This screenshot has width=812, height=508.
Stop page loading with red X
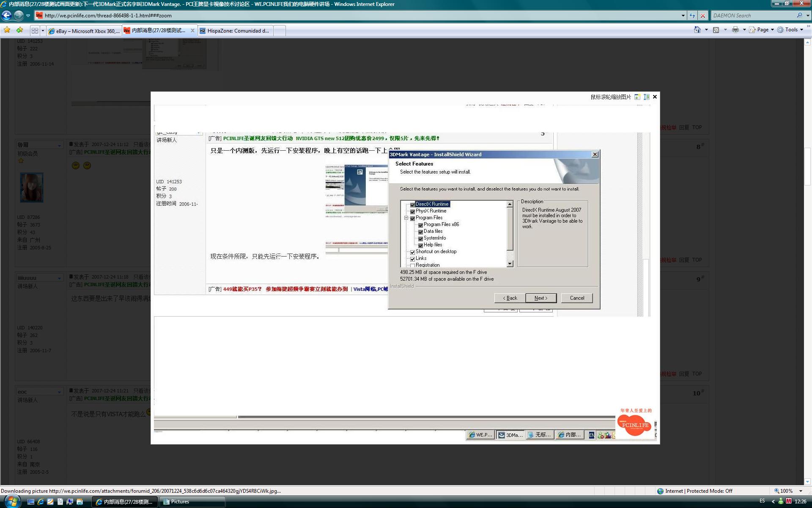[703, 16]
